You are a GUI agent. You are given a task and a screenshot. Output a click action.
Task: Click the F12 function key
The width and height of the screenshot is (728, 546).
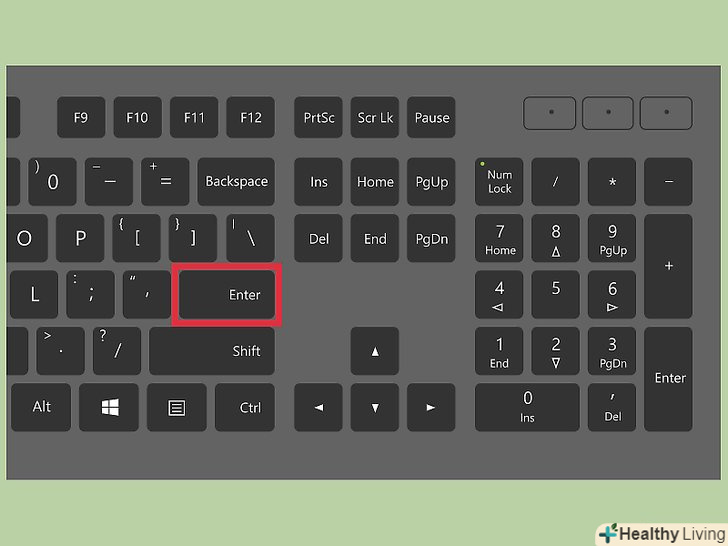tap(251, 117)
